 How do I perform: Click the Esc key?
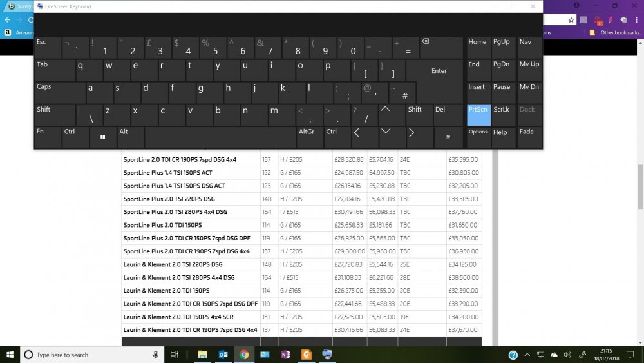tap(48, 48)
